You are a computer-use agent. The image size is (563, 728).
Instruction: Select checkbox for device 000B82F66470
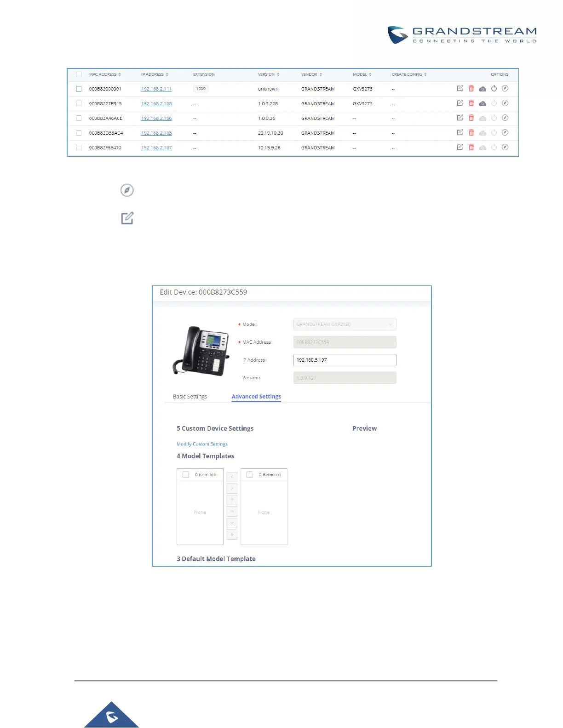pos(79,148)
